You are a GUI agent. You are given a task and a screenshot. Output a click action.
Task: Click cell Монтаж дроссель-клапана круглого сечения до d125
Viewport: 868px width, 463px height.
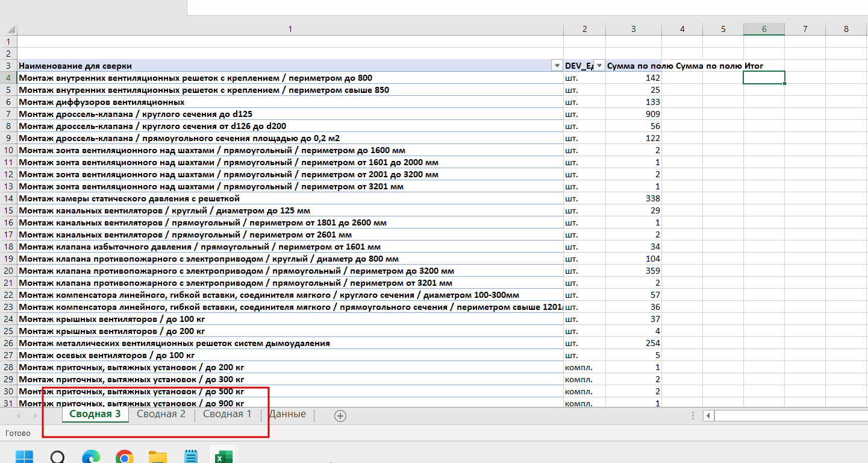[x=290, y=114]
